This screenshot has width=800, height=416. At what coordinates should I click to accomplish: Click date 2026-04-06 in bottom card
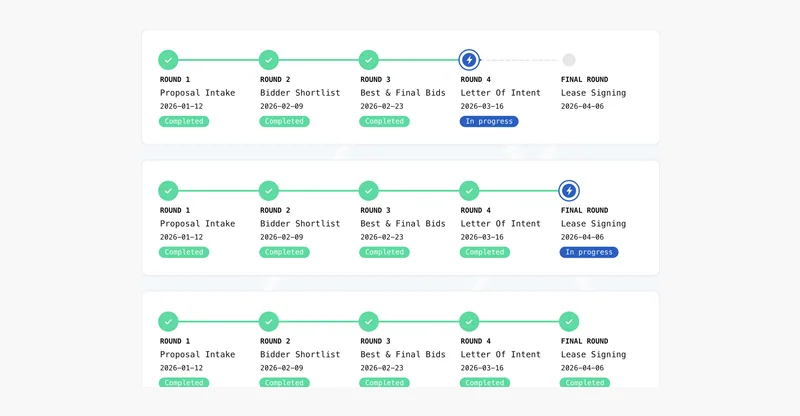582,368
